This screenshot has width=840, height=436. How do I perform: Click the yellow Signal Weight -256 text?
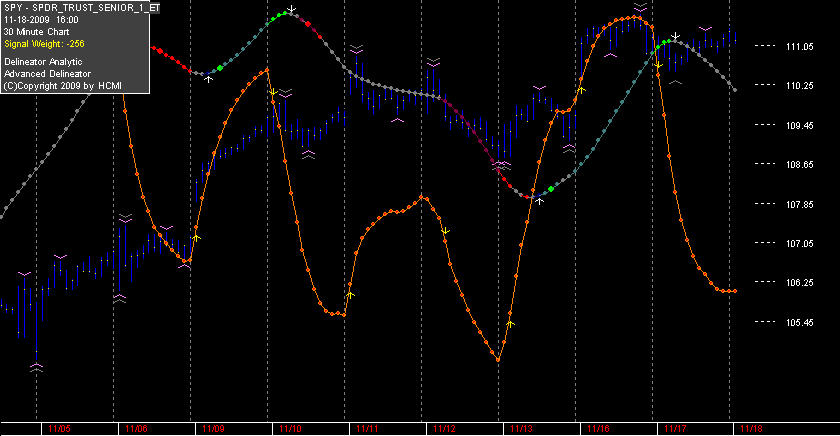pyautogui.click(x=44, y=44)
